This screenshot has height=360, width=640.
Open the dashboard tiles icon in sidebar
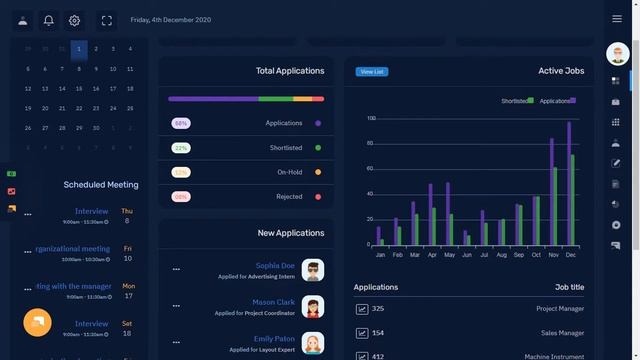point(616,80)
